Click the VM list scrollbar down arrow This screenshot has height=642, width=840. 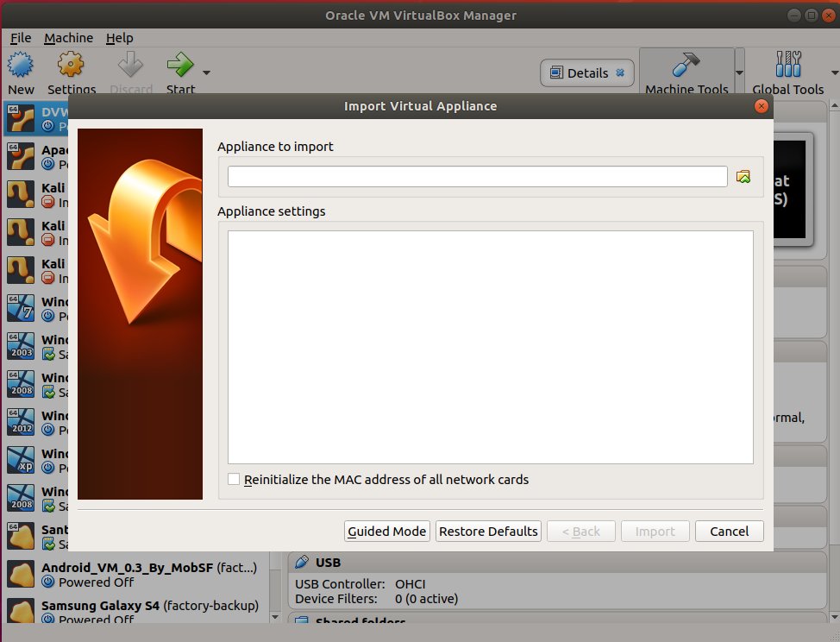275,617
